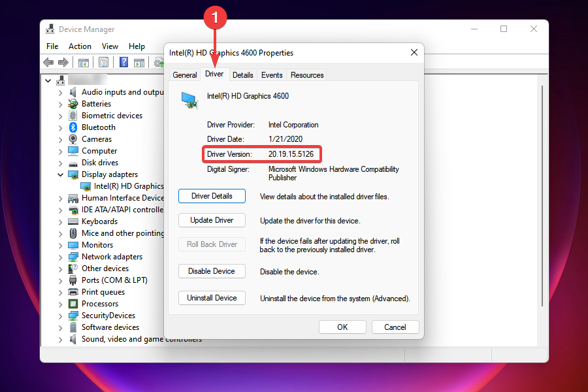Expand the Mice and other pointing devices category
The height and width of the screenshot is (392, 588).
60,234
